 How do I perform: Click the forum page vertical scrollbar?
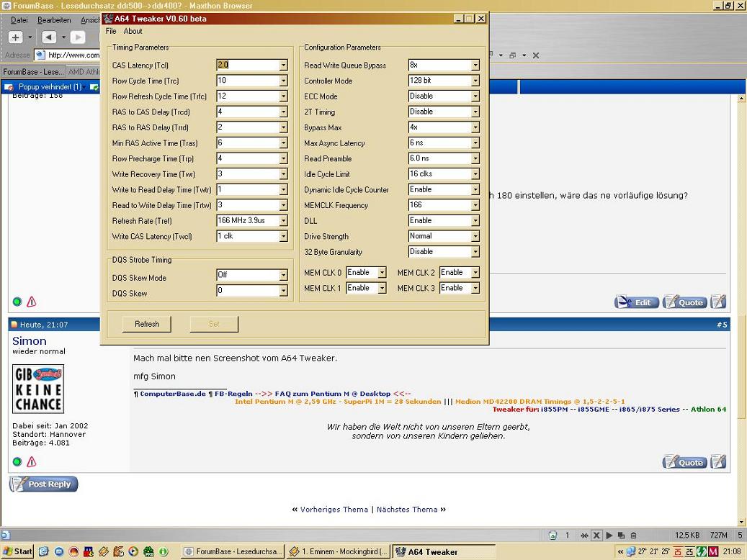coord(741,310)
